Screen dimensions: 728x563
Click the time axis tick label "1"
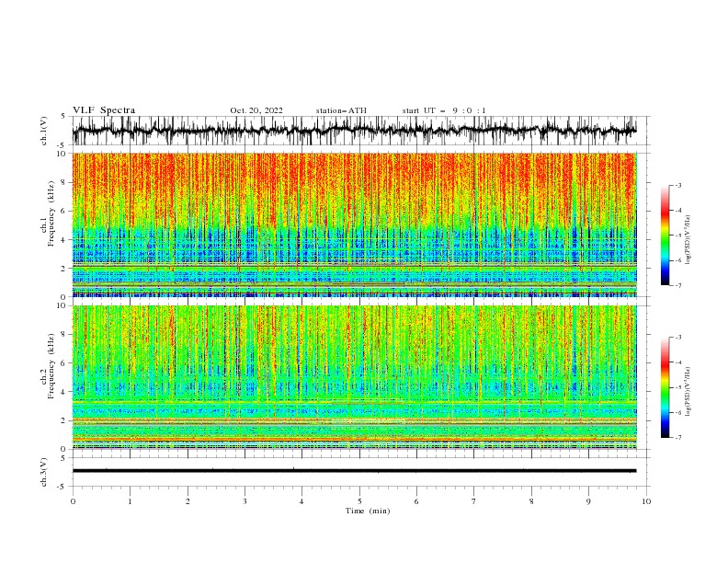(130, 501)
